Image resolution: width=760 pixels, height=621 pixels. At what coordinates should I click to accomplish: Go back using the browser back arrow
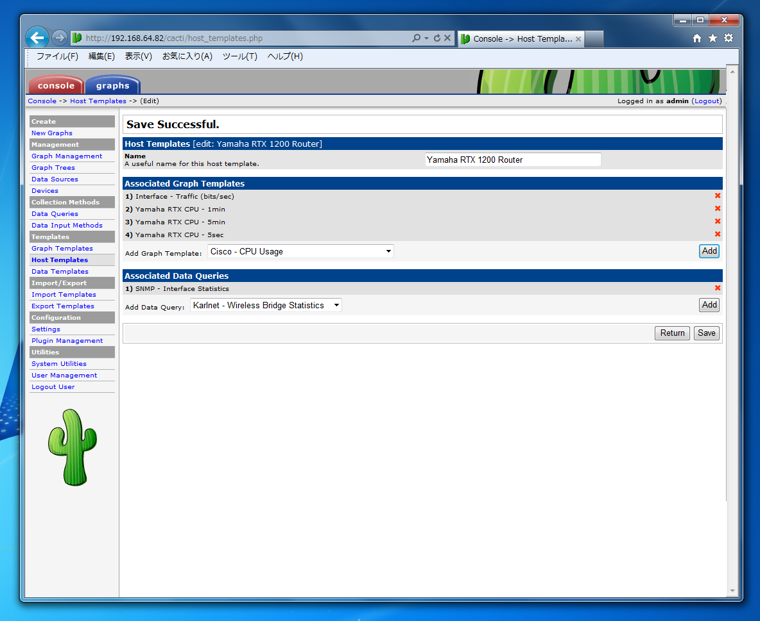point(37,37)
